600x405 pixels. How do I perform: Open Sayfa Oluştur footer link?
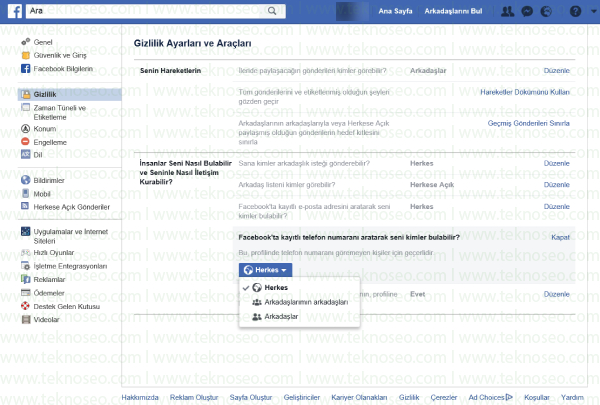(251, 397)
